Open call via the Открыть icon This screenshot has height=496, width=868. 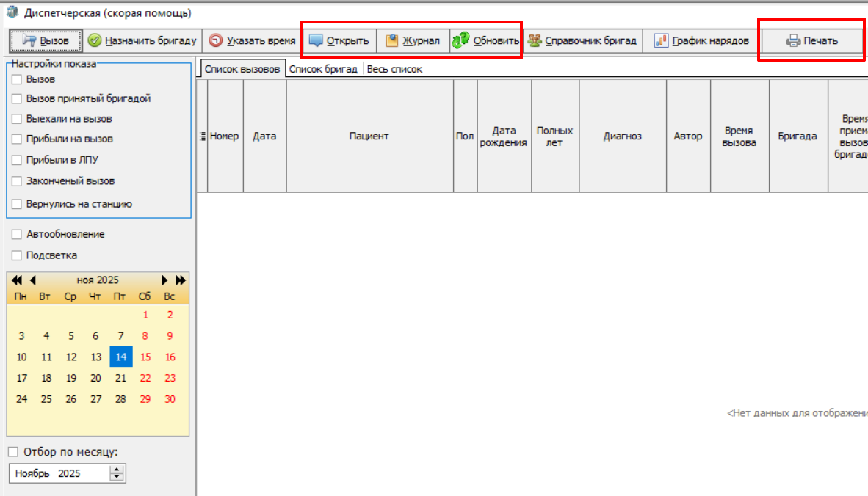coord(316,40)
